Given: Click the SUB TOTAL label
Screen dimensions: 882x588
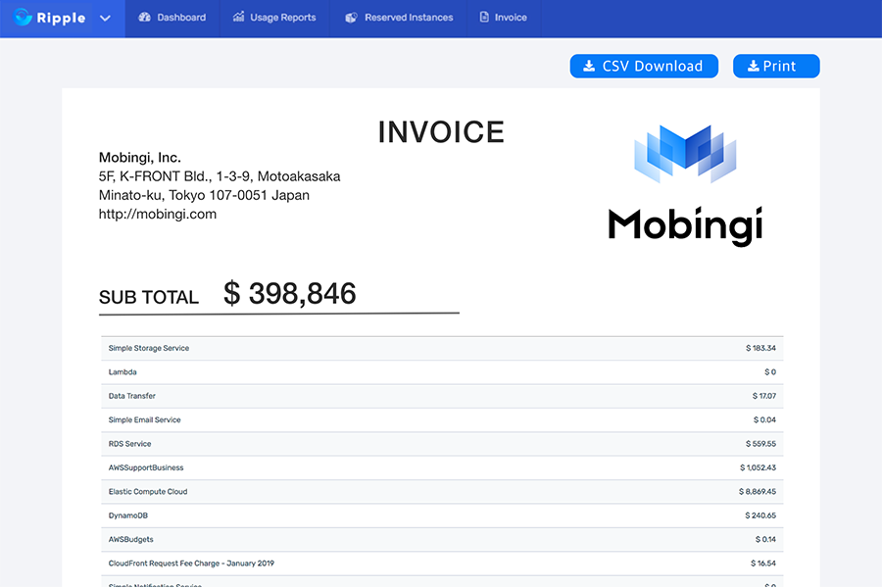Looking at the screenshot, I should pos(149,297).
